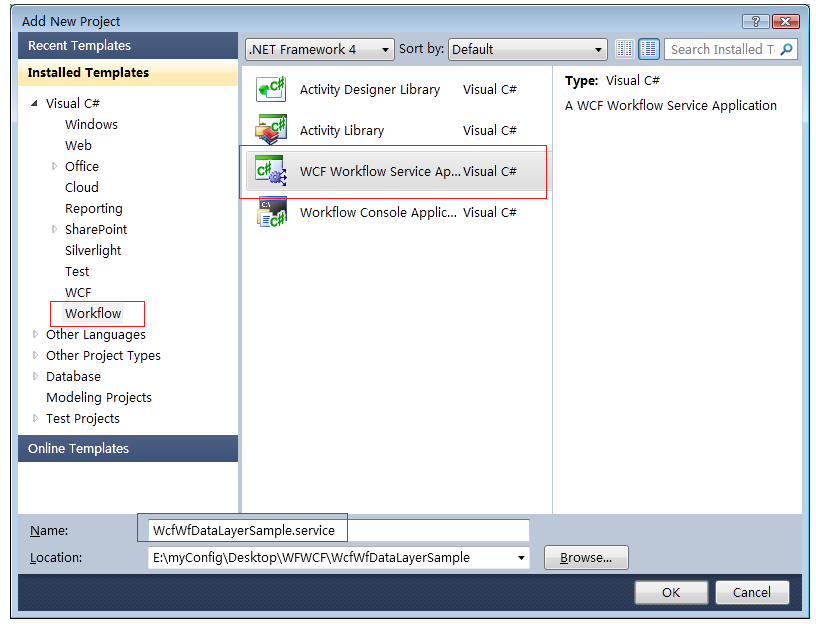Select 'Workflow Console Applic...' template name

(378, 212)
